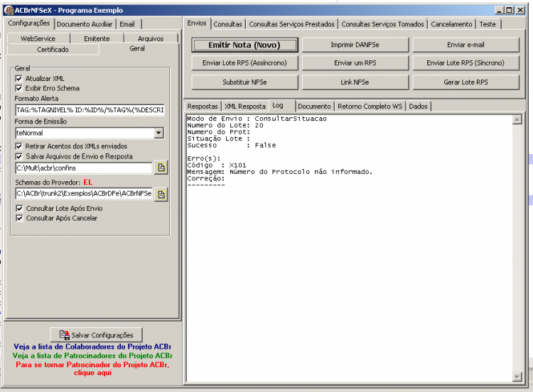Toggle Consultar Após Cancelar checkbox
The width and height of the screenshot is (533, 392).
[x=19, y=218]
